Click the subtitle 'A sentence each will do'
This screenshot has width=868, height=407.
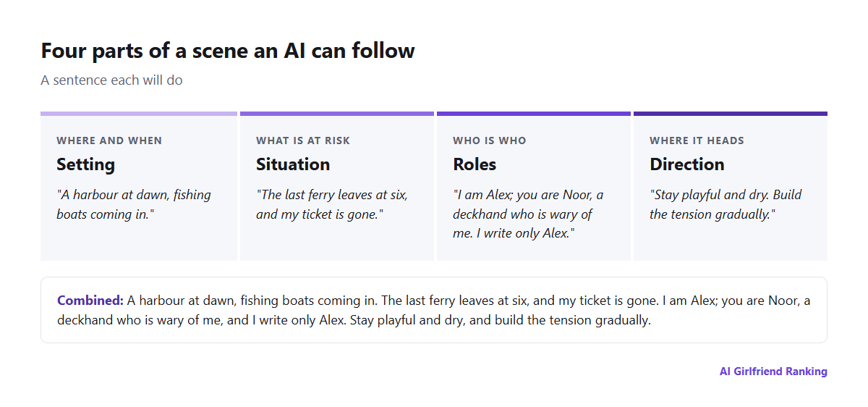tap(111, 80)
